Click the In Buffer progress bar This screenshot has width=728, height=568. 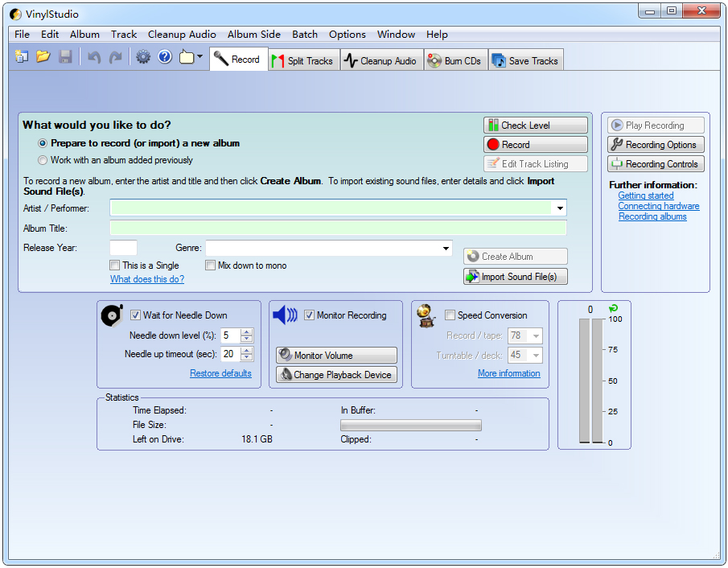(411, 425)
